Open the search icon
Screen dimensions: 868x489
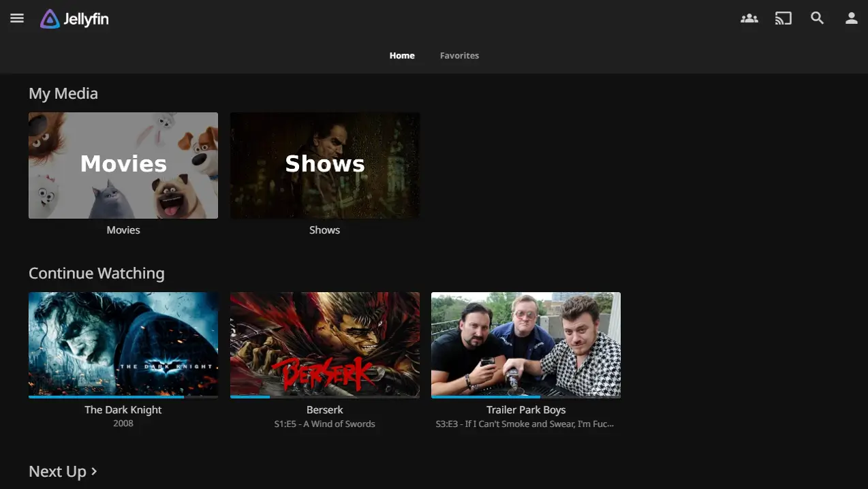point(817,18)
